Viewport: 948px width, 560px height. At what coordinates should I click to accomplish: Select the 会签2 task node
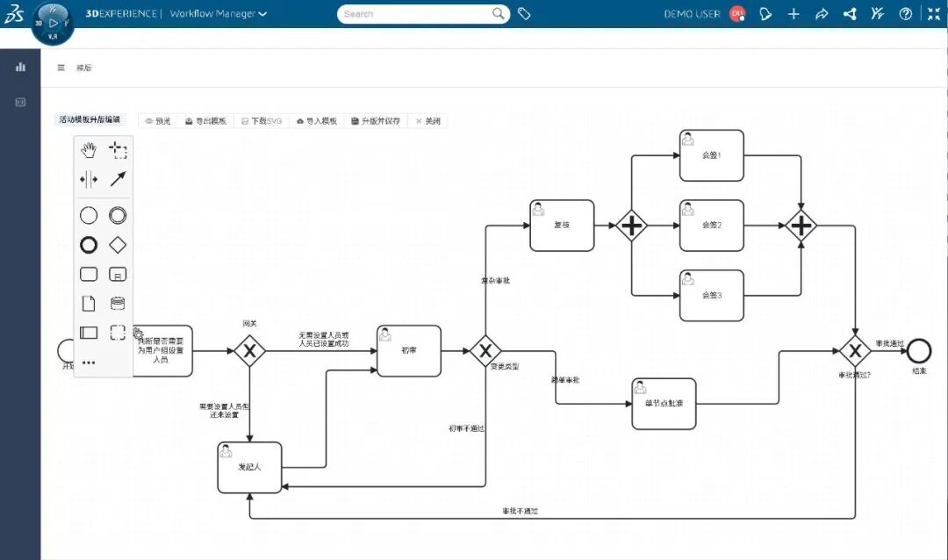pos(712,225)
